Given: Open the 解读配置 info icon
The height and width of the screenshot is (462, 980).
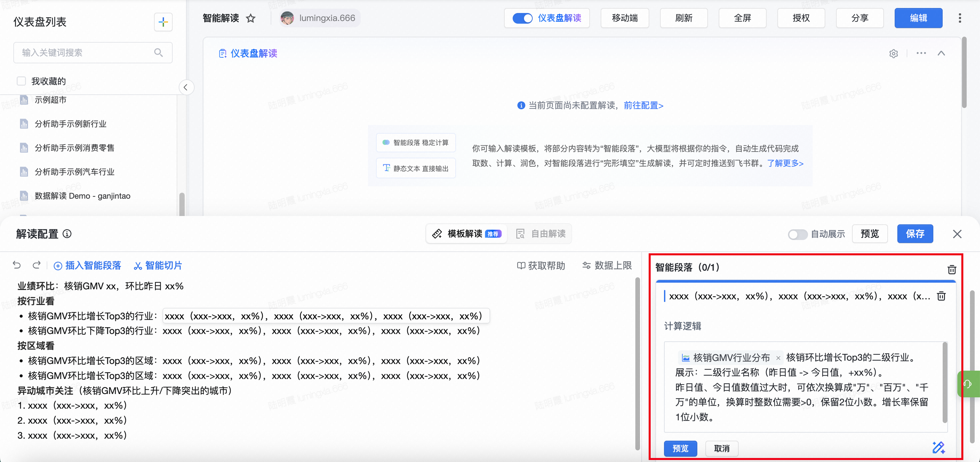Looking at the screenshot, I should pos(67,234).
